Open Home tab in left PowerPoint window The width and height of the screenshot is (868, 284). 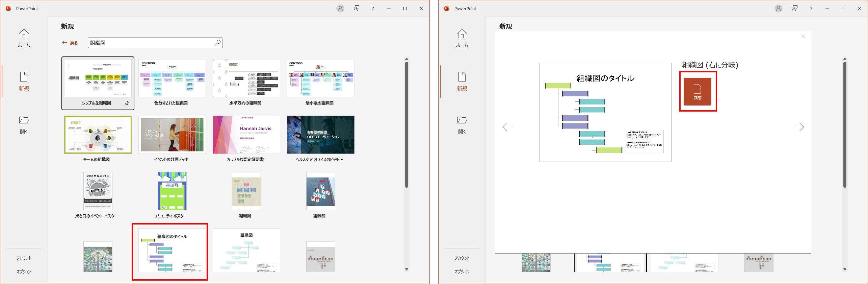(24, 38)
